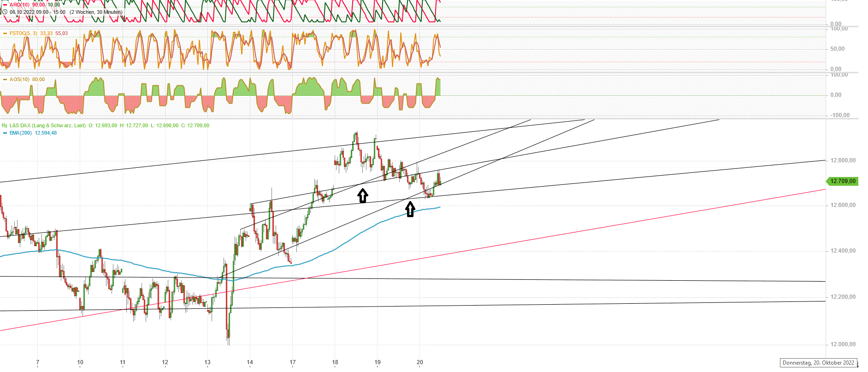Click the low value L: 12.690,00
The image size is (868, 372).
coord(164,125)
